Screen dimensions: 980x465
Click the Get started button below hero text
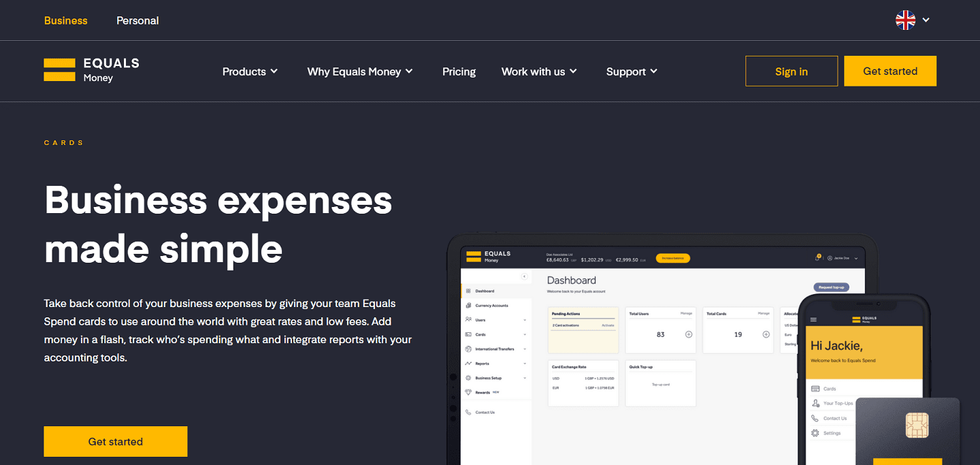point(116,441)
